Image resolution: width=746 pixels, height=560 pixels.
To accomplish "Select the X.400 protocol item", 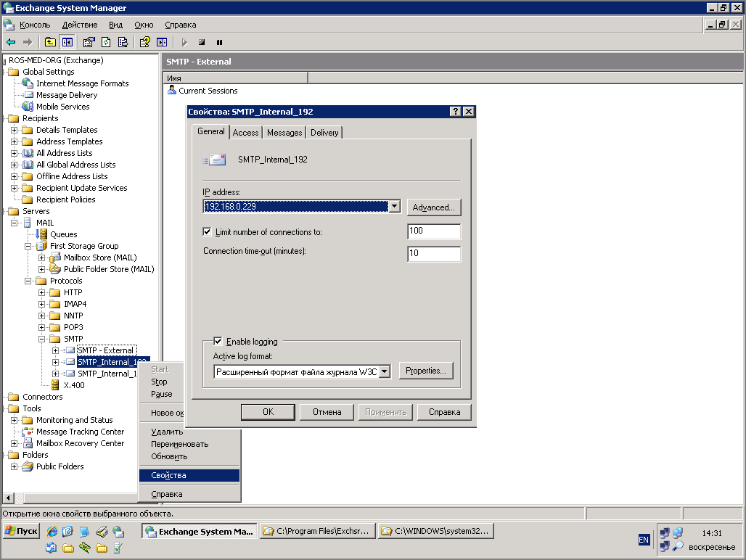I will tap(74, 385).
